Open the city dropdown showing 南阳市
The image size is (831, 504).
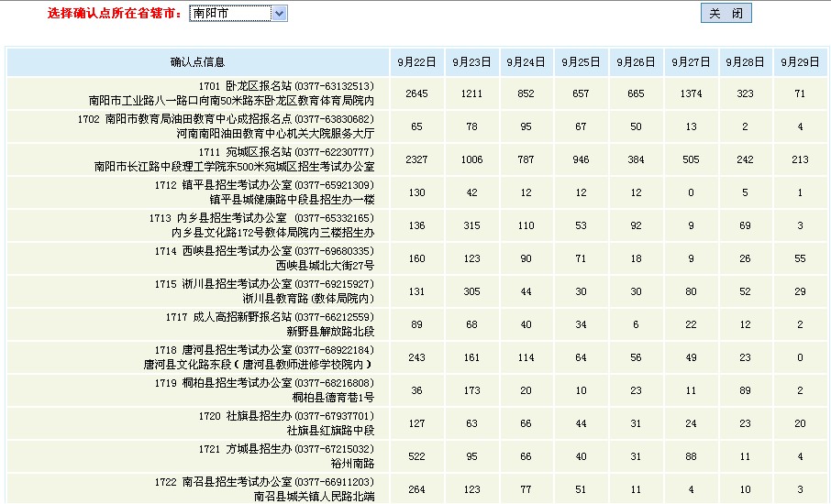[x=238, y=13]
